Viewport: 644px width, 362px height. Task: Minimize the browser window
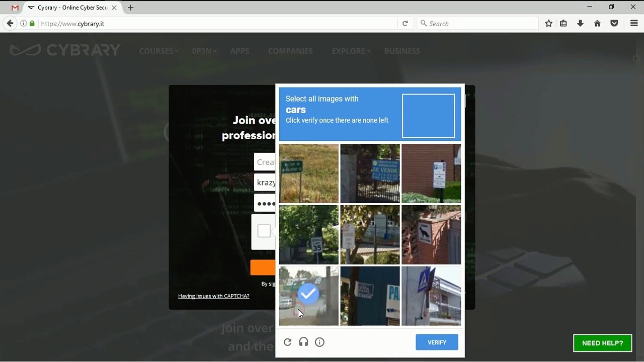(x=590, y=7)
